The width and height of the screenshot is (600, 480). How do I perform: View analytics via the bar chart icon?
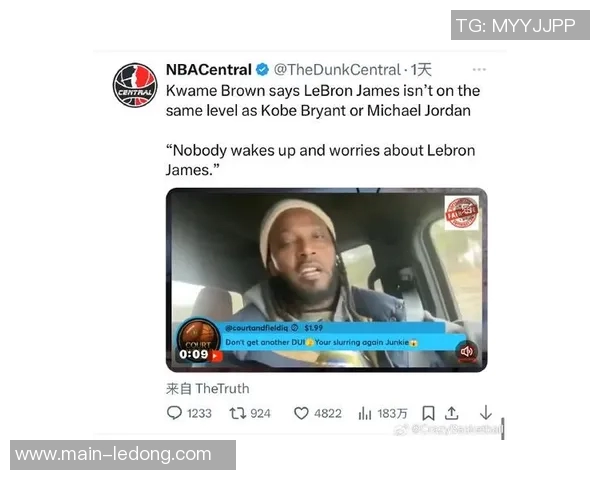pyautogui.click(x=365, y=413)
